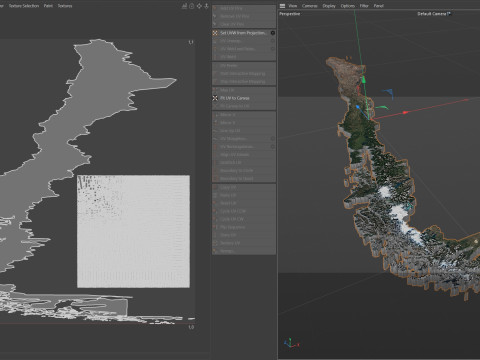Open the viewport Filter menu

tap(364, 6)
